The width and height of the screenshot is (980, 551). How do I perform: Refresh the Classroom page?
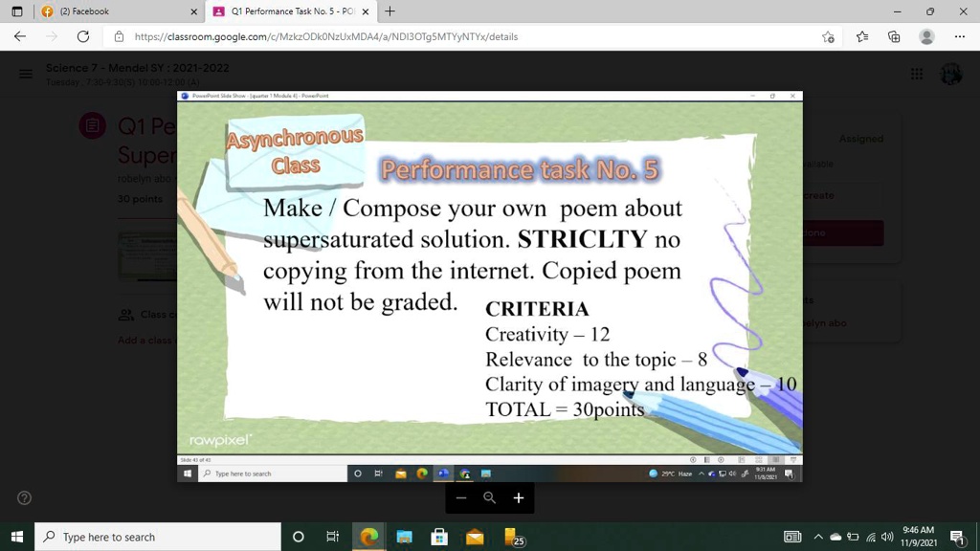click(83, 37)
